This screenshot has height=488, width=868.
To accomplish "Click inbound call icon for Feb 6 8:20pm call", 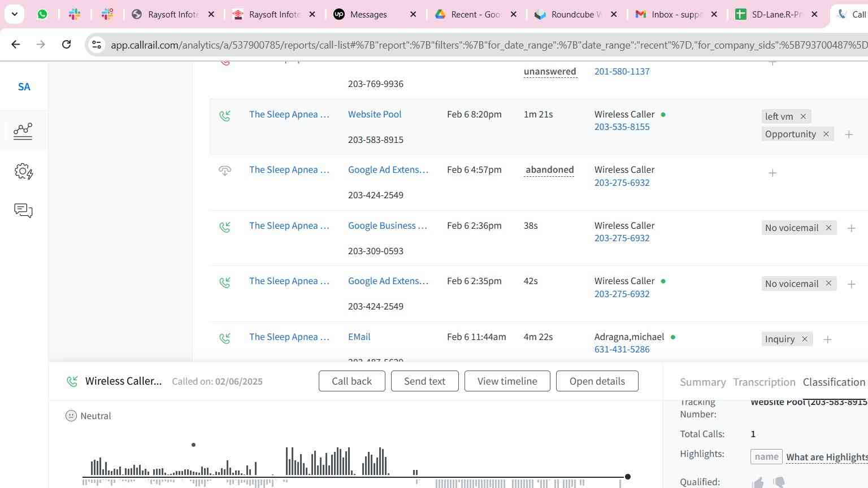I will 225,116.
